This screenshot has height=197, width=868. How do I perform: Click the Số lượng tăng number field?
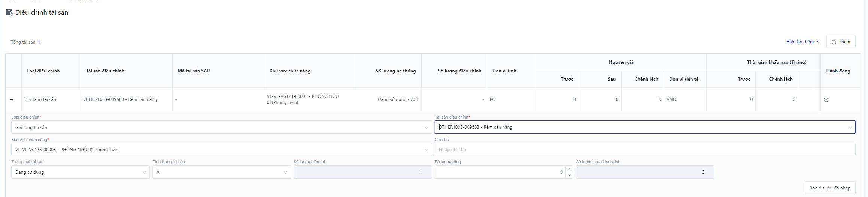pos(500,172)
